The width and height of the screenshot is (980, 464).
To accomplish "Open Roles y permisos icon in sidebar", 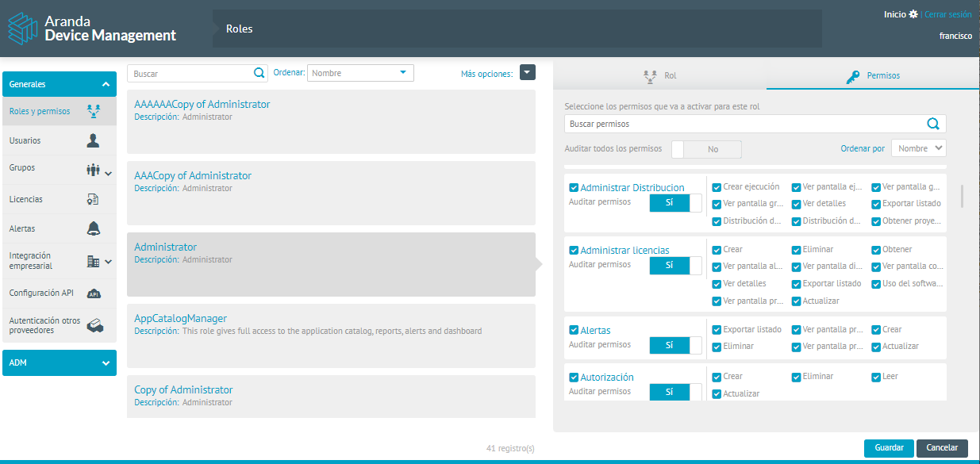I will 94,112.
